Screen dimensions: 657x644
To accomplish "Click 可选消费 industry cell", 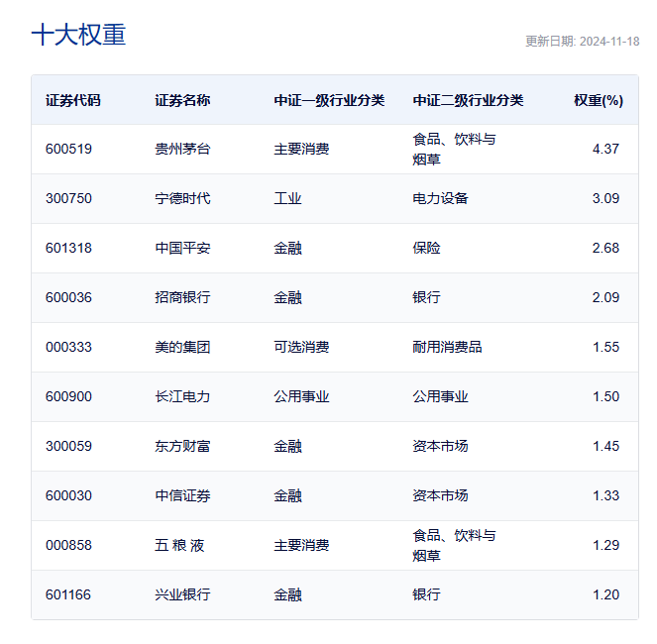I will 301,347.
